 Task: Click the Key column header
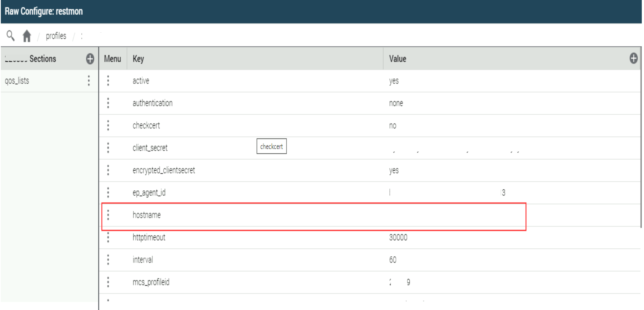click(x=138, y=59)
